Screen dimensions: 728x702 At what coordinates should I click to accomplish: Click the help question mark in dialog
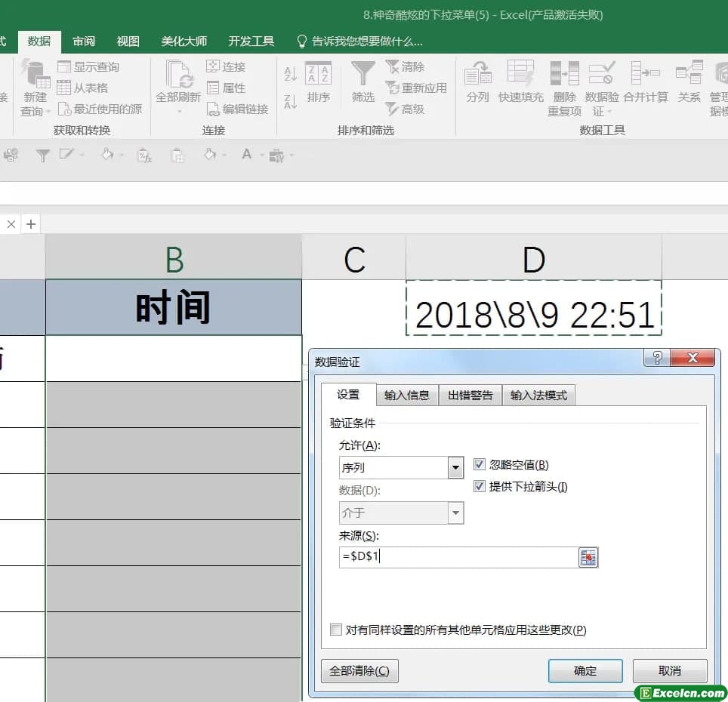(x=657, y=358)
